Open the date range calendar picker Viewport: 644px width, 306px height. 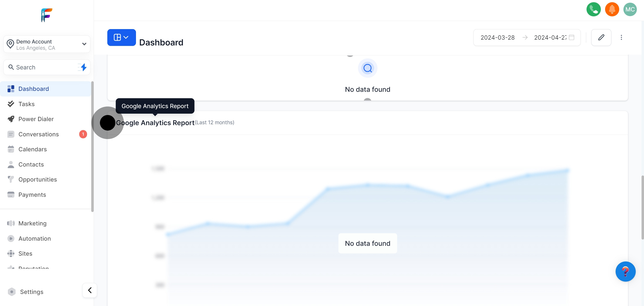pos(572,37)
